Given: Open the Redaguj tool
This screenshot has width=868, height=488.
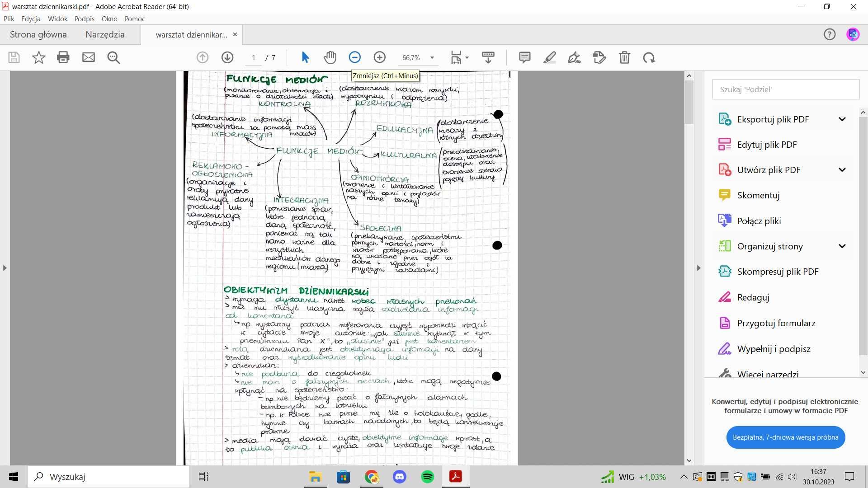Looking at the screenshot, I should tap(753, 297).
